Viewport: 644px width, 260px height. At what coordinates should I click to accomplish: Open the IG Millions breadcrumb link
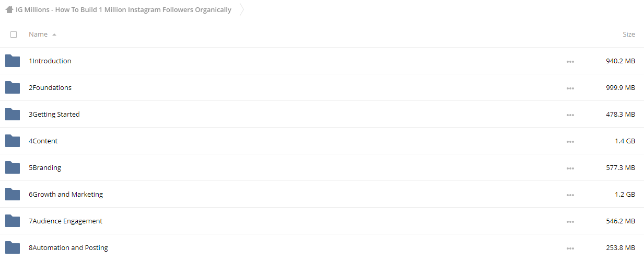point(123,9)
